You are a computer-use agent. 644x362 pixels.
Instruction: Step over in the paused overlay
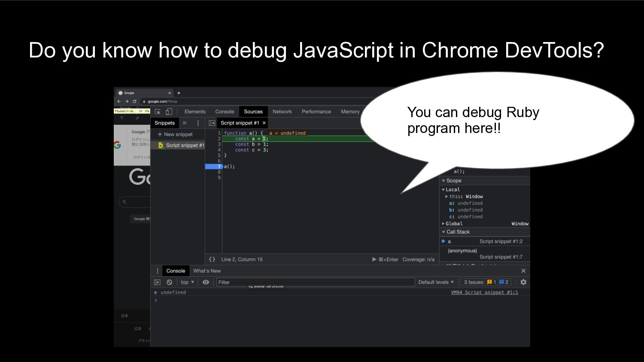click(x=147, y=111)
